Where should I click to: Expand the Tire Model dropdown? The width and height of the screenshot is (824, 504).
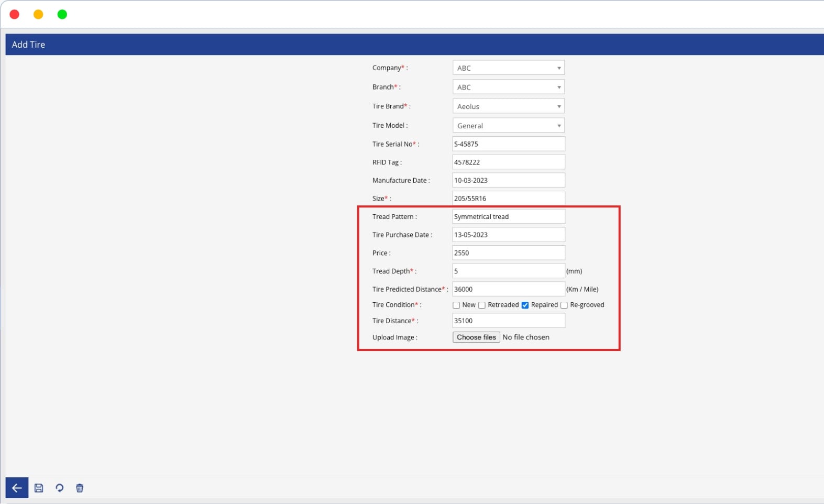[x=508, y=126]
